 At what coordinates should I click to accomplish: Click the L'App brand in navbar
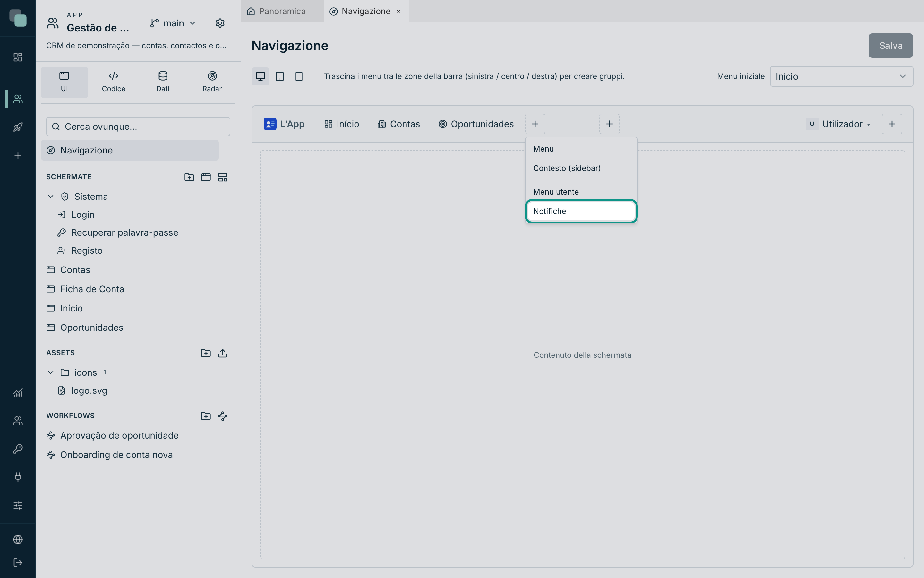pyautogui.click(x=284, y=124)
